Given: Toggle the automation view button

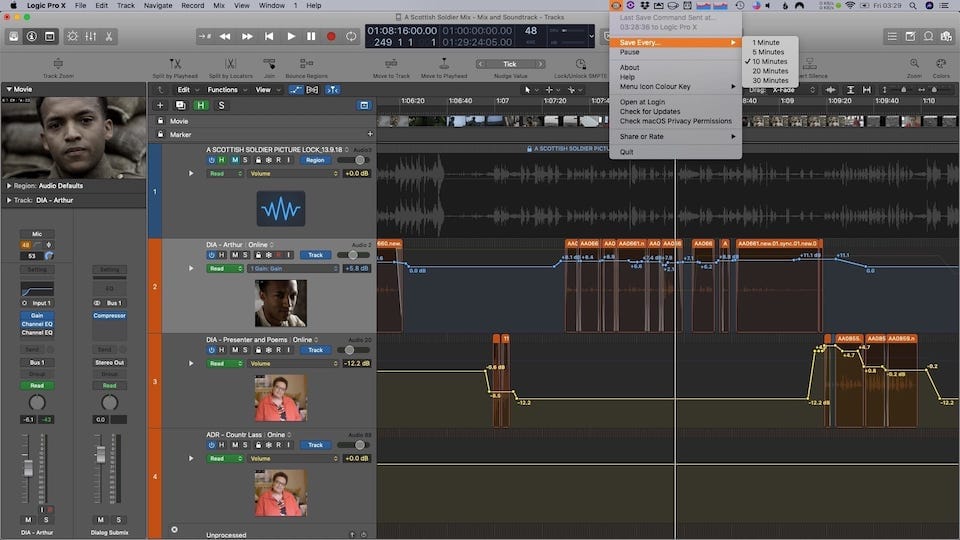Looking at the screenshot, I should tap(295, 90).
